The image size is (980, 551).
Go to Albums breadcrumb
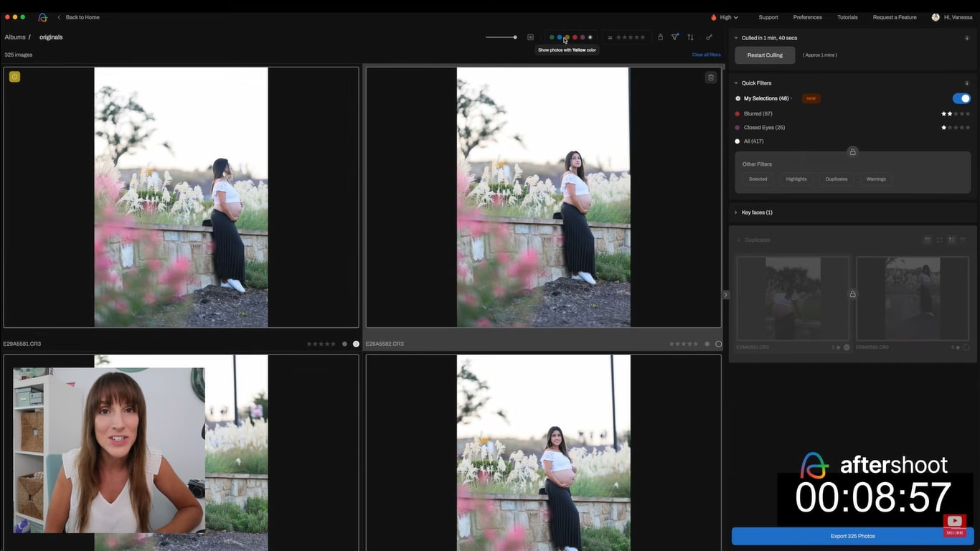click(x=15, y=37)
